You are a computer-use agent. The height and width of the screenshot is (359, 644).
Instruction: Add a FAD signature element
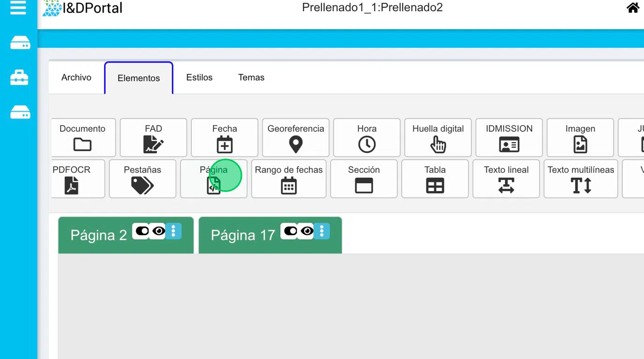(x=154, y=137)
